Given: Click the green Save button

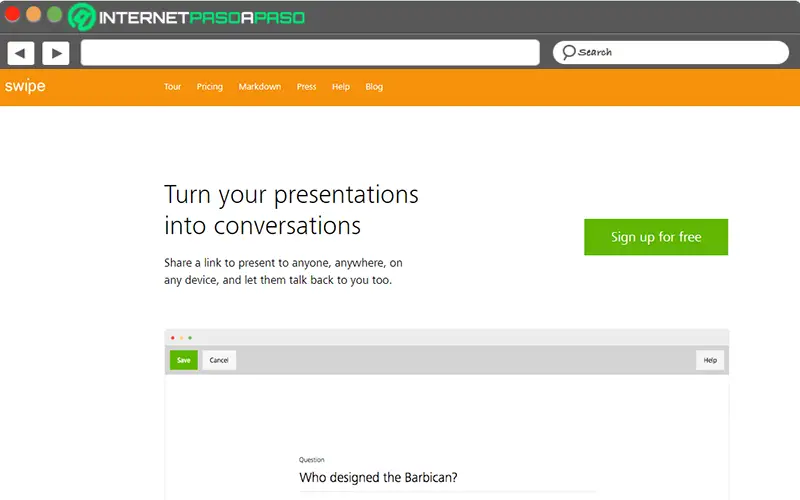Looking at the screenshot, I should coord(184,360).
